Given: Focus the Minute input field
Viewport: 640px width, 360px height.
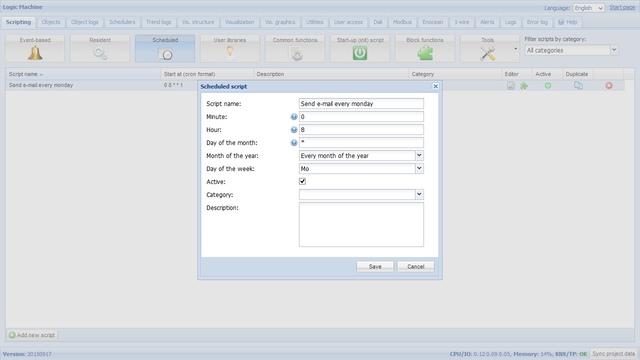Looking at the screenshot, I should tap(361, 117).
